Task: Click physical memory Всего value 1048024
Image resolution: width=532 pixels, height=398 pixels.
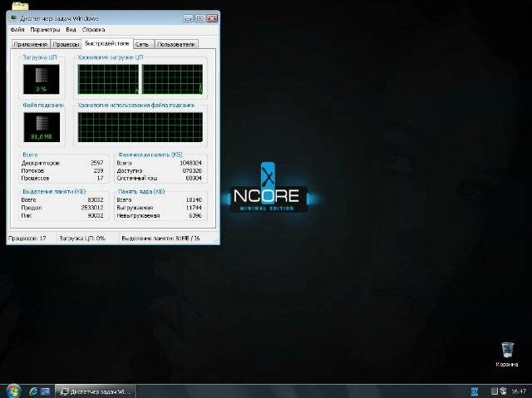Action: coord(190,163)
